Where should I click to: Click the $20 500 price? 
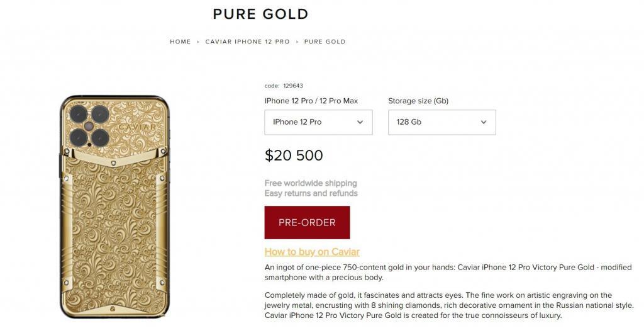pyautogui.click(x=294, y=156)
